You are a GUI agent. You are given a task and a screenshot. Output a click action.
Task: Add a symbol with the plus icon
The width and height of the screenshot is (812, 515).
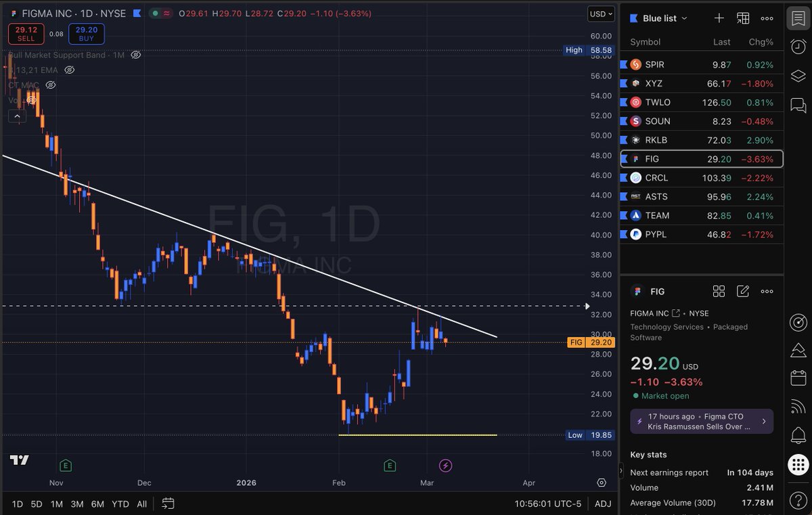(x=719, y=18)
